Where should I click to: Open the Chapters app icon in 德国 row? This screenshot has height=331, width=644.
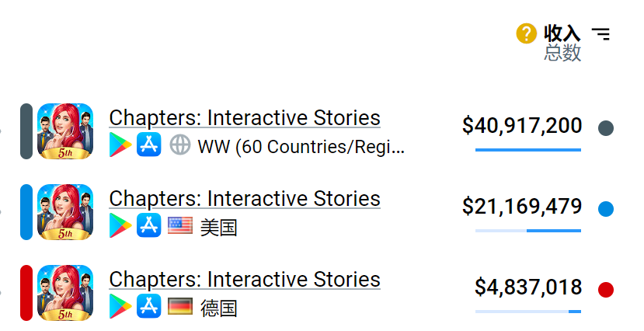click(65, 293)
